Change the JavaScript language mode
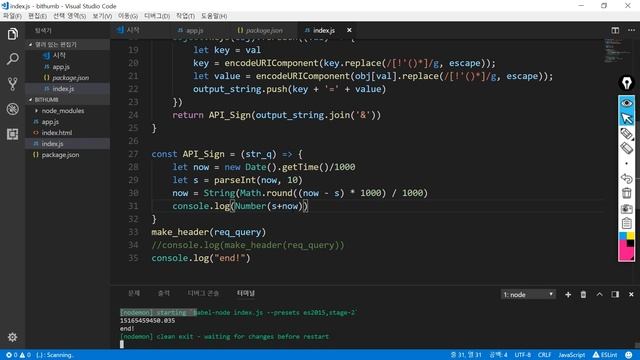The height and width of the screenshot is (360, 640). pyautogui.click(x=571, y=355)
